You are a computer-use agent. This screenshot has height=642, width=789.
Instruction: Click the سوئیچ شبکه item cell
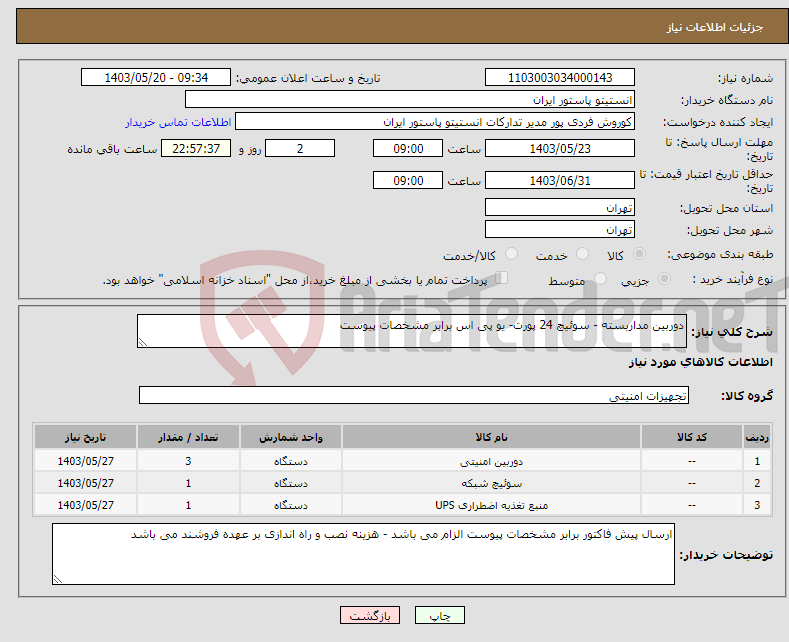coord(491,483)
